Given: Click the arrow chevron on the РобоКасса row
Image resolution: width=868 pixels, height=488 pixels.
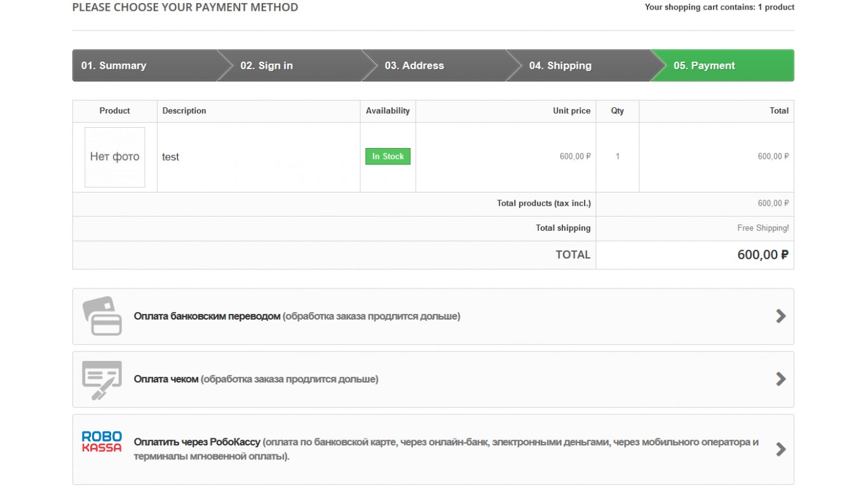Looking at the screenshot, I should (781, 449).
